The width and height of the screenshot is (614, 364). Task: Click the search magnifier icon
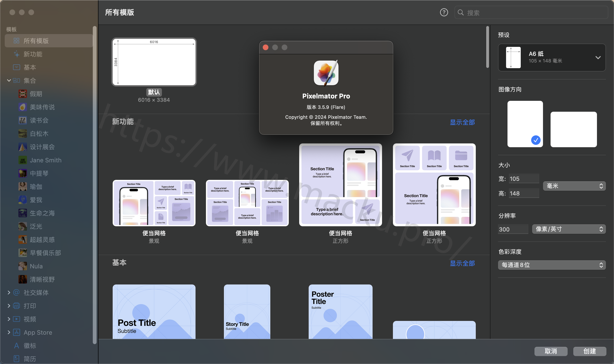pos(460,13)
